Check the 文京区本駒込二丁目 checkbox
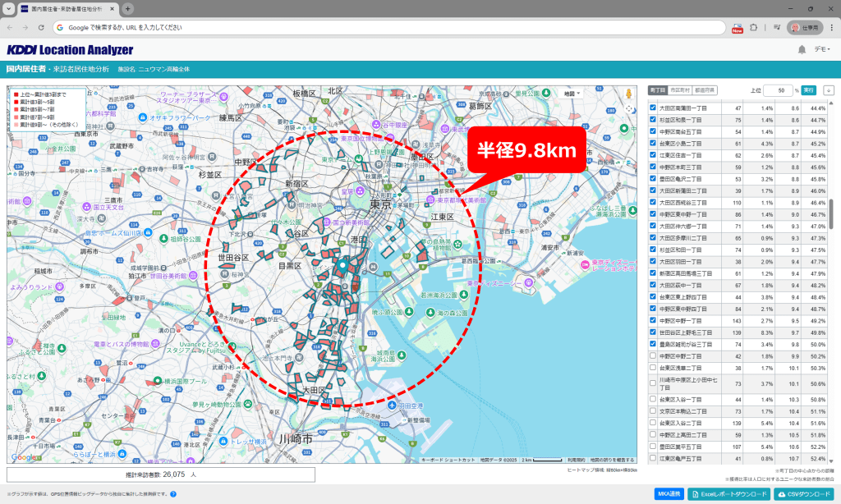The width and height of the screenshot is (841, 504). click(653, 410)
